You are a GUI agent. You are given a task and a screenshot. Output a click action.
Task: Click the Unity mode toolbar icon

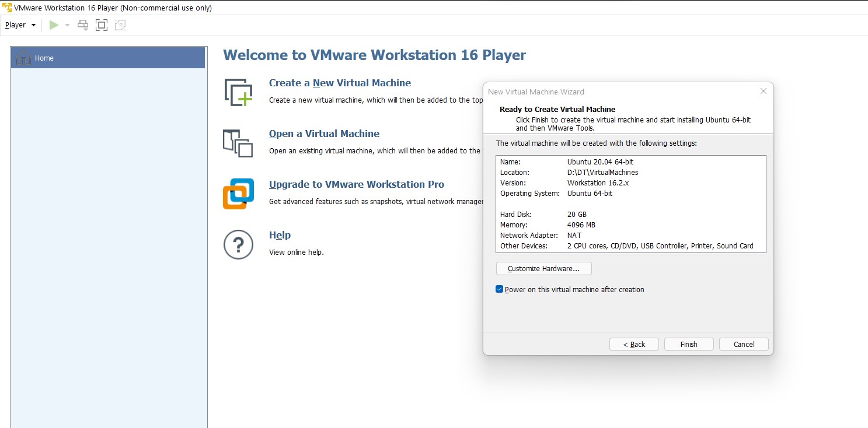click(x=120, y=25)
